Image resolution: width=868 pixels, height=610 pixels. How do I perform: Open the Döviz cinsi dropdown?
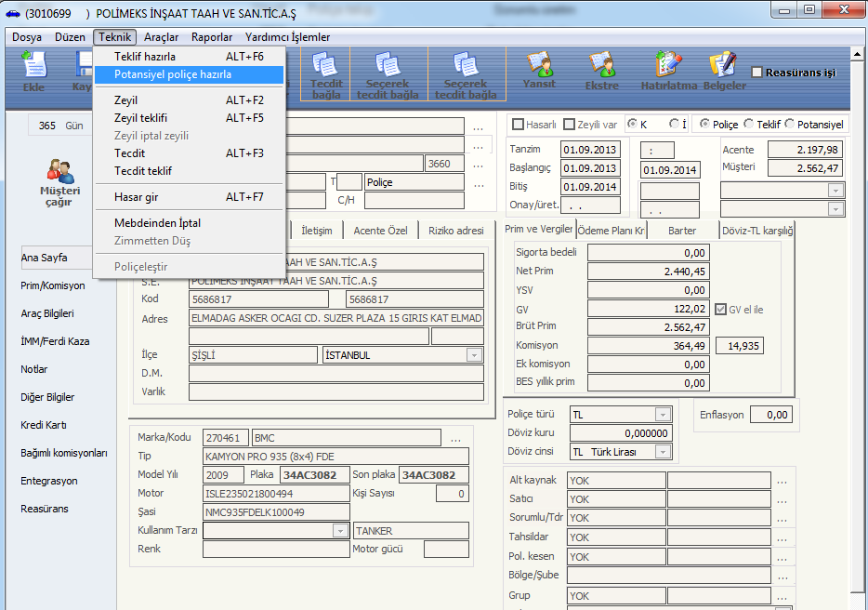coord(663,452)
